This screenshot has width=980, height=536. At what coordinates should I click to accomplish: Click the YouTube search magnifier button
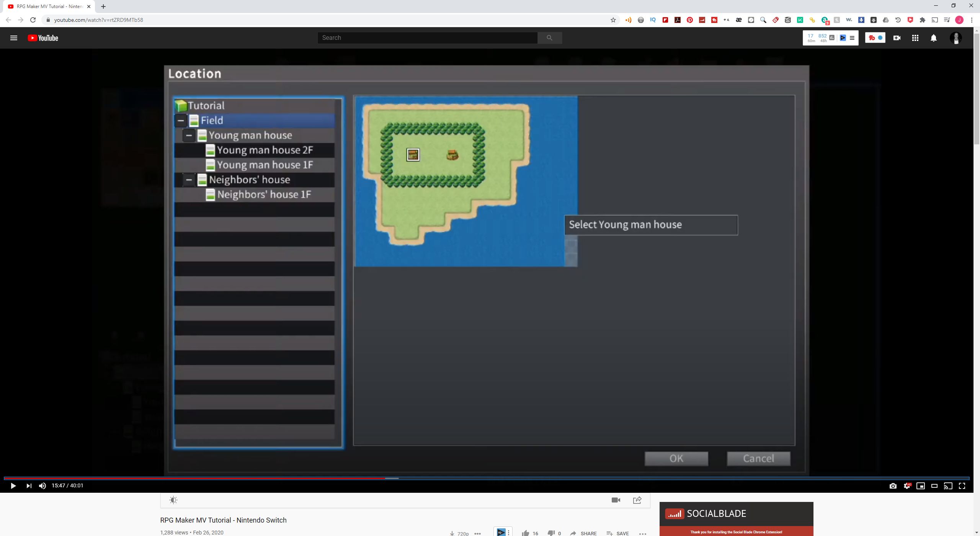(x=550, y=38)
